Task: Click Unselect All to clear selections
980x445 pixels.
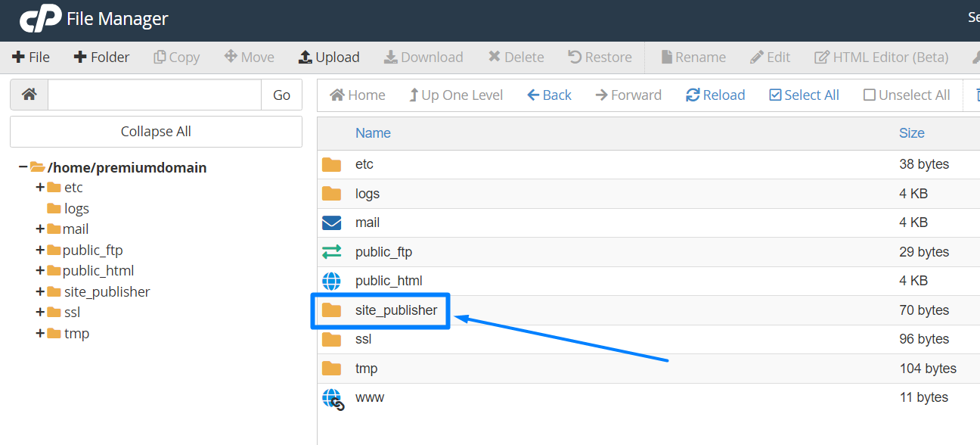Action: point(906,95)
